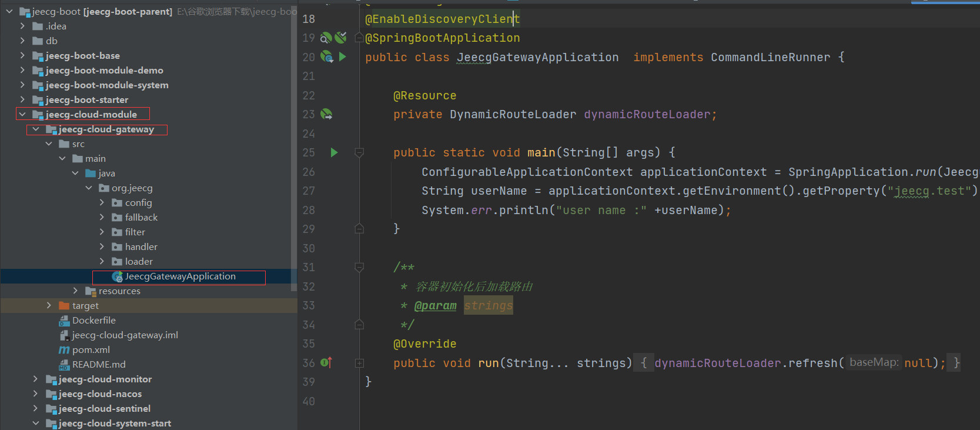This screenshot has height=430, width=980.
Task: Select the handler package
Action: click(141, 247)
